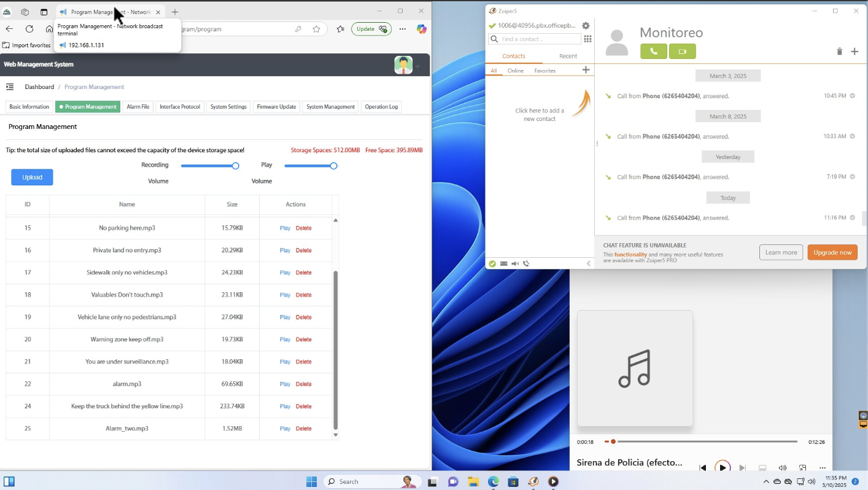Open media player volume icon
The width and height of the screenshot is (868, 490).
tap(782, 468)
